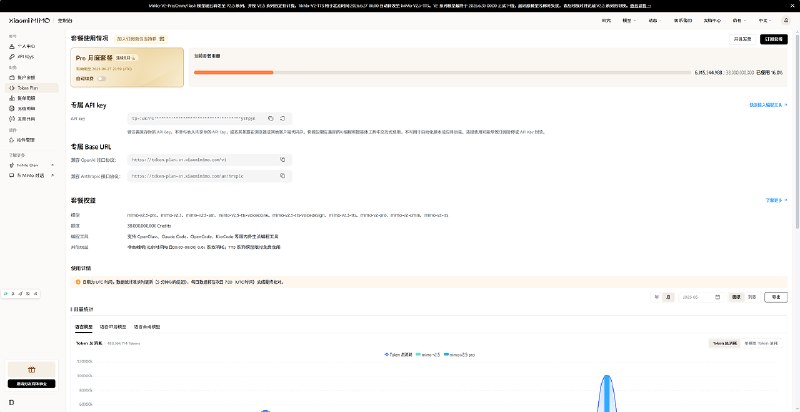Select the Token Plan sidebar item
The image size is (800, 412).
31,88
